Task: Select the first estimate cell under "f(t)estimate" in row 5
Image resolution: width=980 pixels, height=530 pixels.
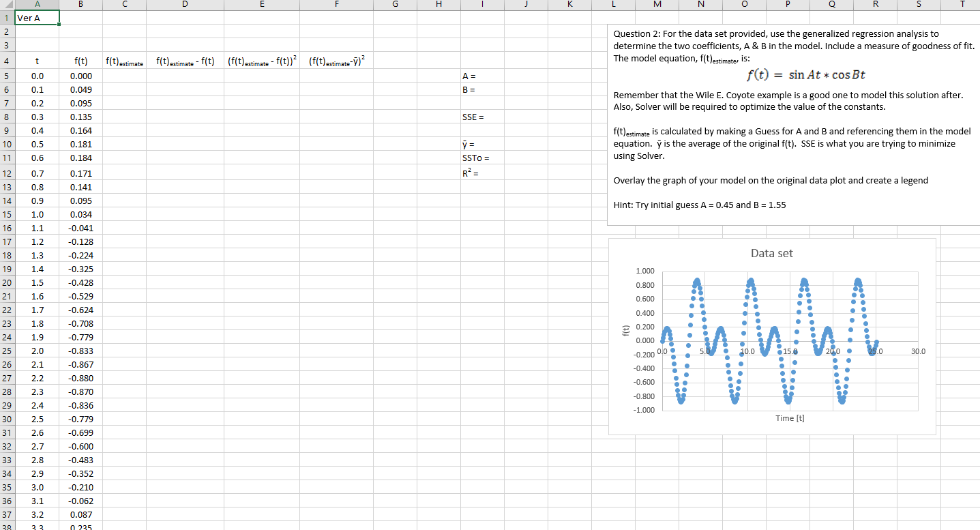Action: coord(125,76)
